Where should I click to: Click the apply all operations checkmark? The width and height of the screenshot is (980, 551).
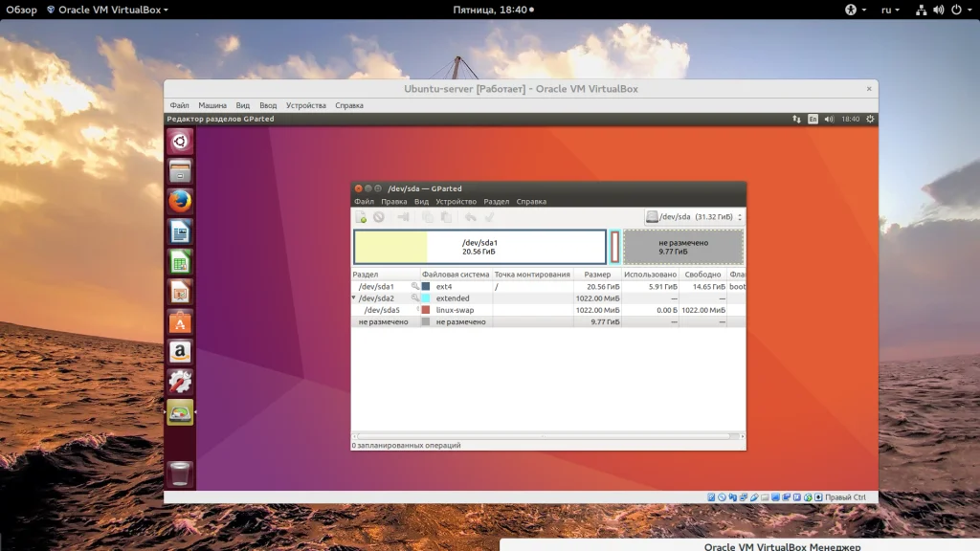(489, 217)
